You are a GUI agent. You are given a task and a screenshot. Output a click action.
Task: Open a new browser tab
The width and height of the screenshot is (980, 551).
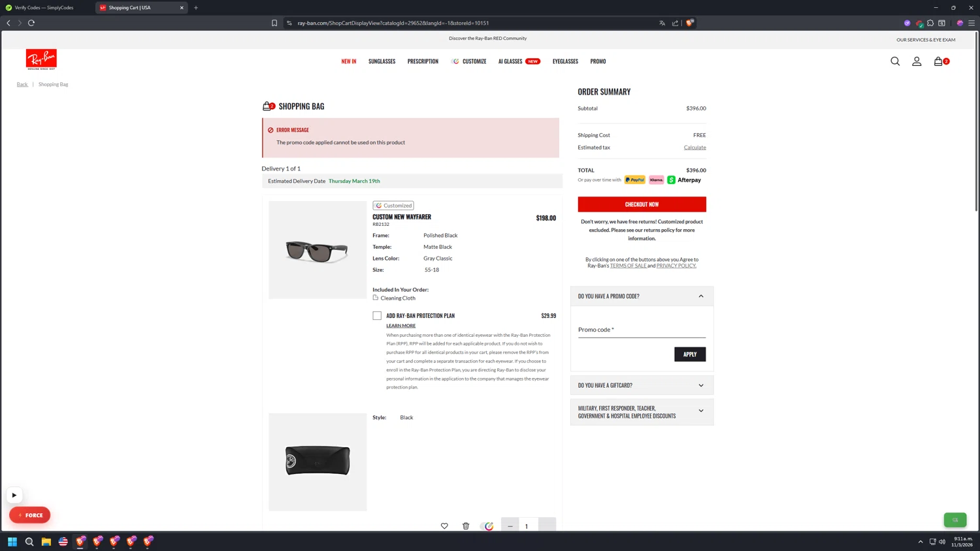pyautogui.click(x=196, y=8)
